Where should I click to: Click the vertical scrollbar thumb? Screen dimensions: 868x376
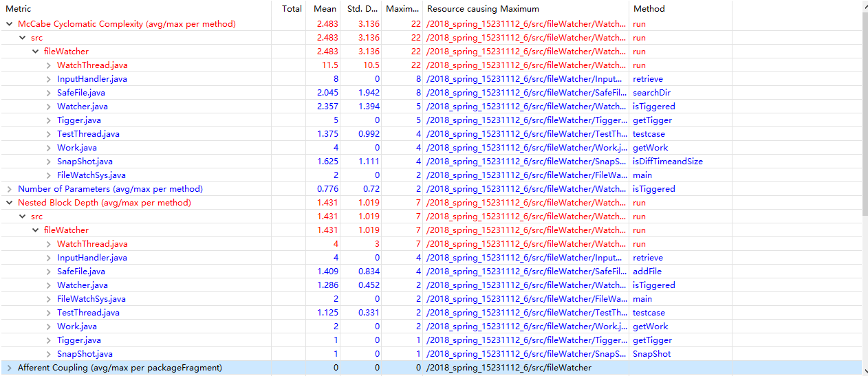pos(865,113)
